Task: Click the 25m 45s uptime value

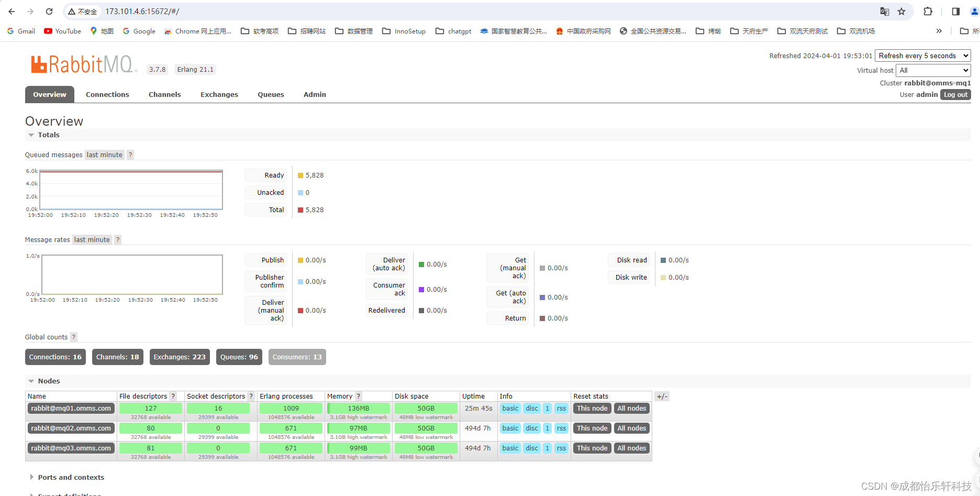Action: click(x=478, y=408)
